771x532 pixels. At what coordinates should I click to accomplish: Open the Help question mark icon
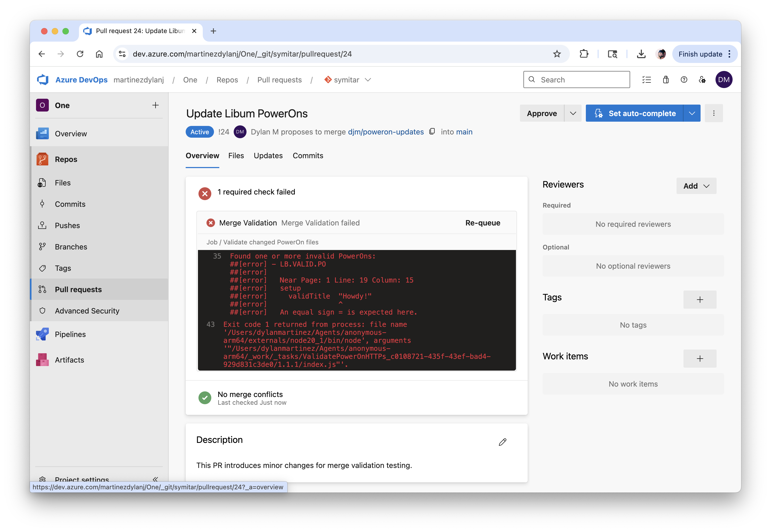[684, 80]
